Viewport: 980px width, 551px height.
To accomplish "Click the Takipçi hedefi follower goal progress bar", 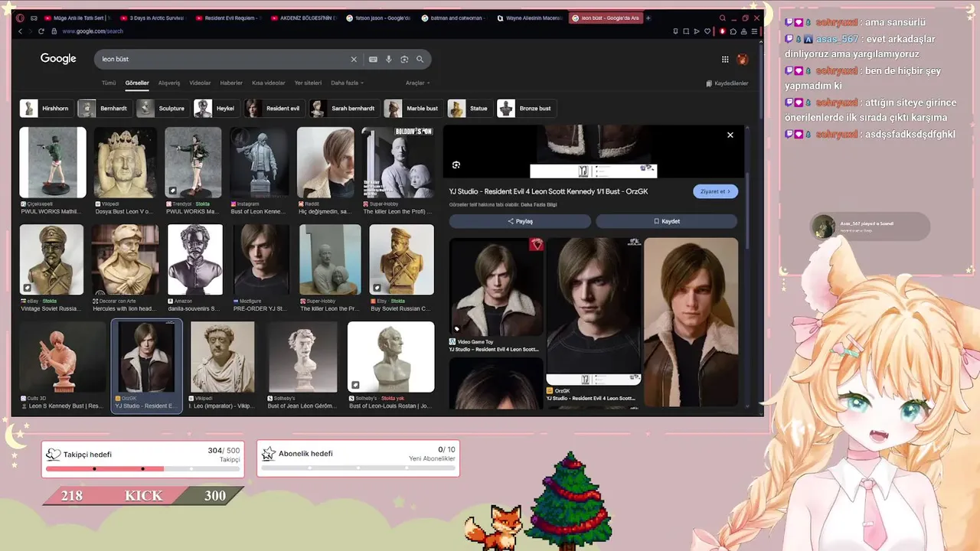I will [x=143, y=469].
